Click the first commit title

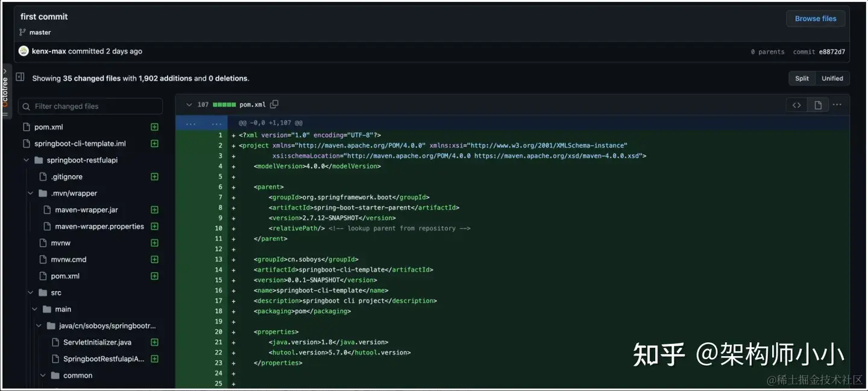[x=44, y=16]
